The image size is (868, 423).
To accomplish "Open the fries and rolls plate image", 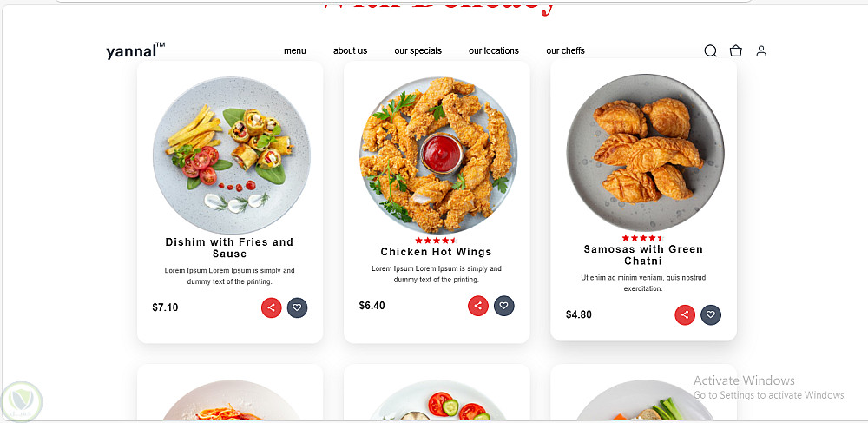I will [x=232, y=155].
